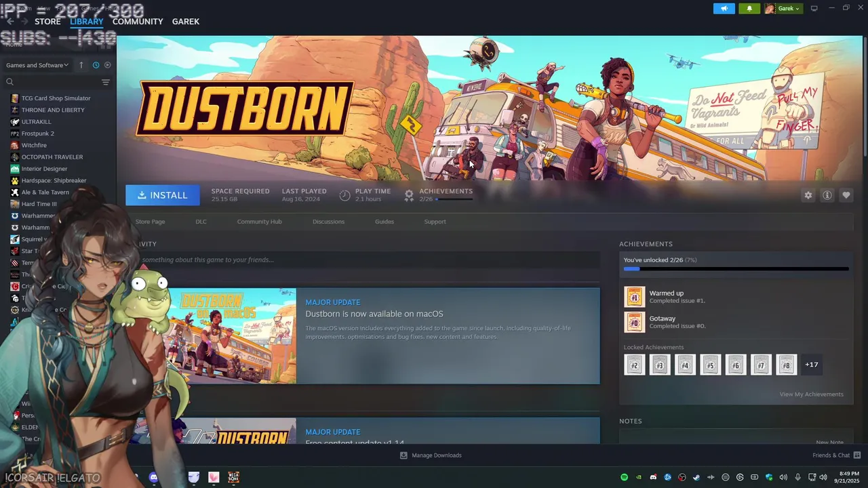Click the Spotify icon in system tray
Screen dimensions: 868x488
click(624, 477)
